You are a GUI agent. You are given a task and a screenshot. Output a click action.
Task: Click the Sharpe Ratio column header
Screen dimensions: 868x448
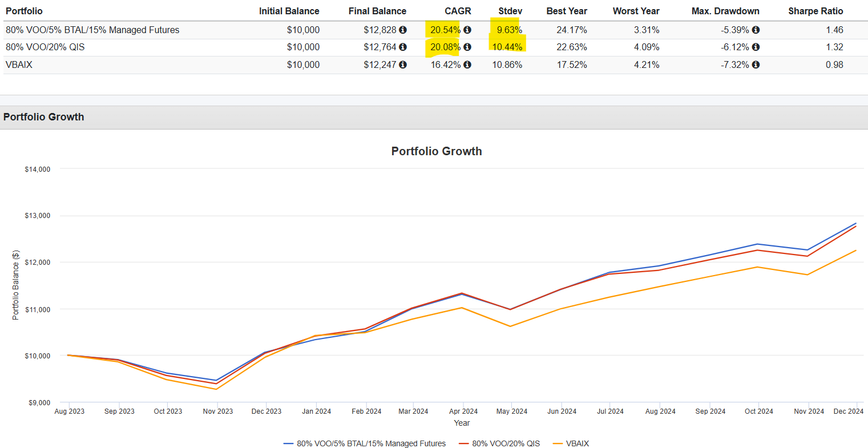pos(815,11)
